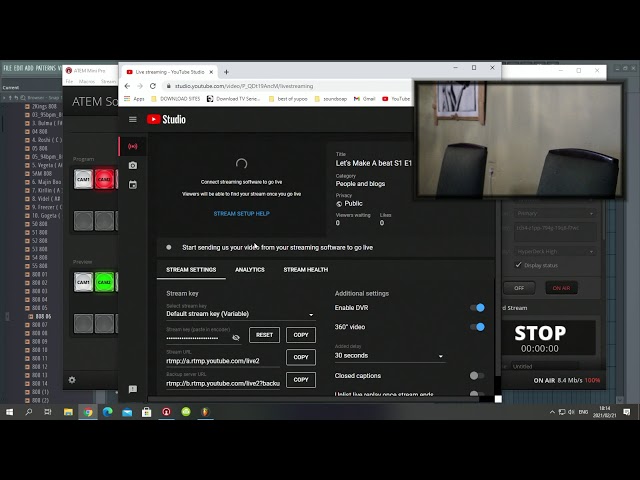The image size is (640, 480).
Task: Open the Manage calendar icon in sidebar
Action: (133, 184)
